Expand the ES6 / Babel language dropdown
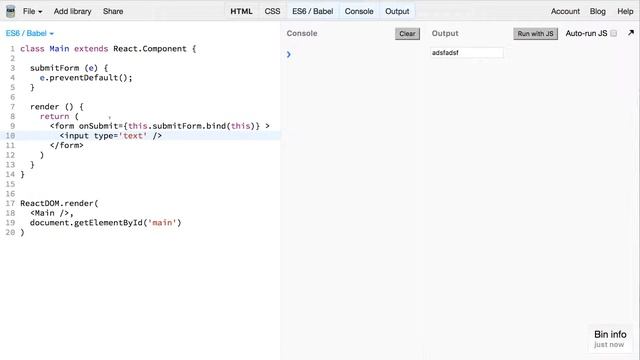This screenshot has width=640, height=360. point(30,33)
